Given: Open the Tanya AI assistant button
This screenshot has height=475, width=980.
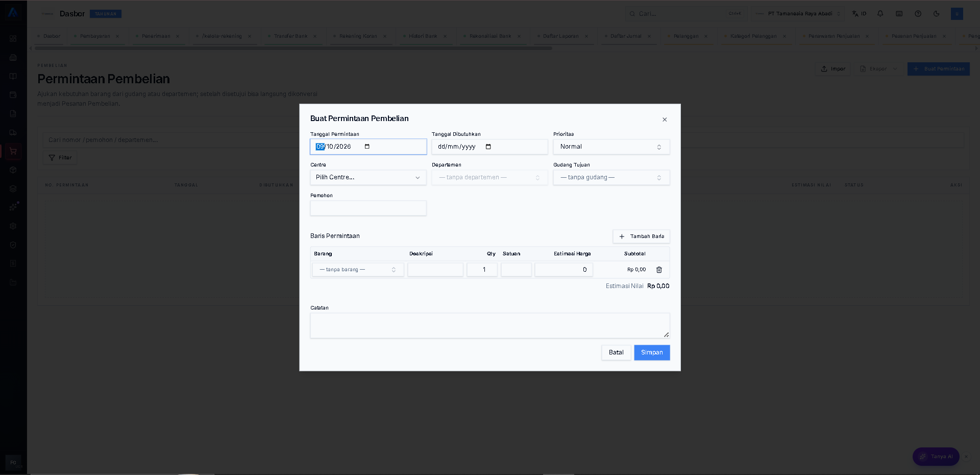Looking at the screenshot, I should pos(936,457).
